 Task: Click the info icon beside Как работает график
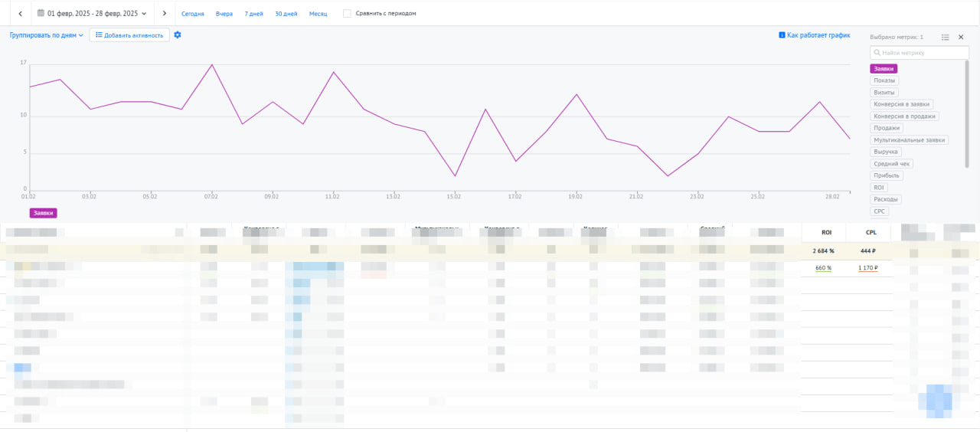(x=782, y=35)
